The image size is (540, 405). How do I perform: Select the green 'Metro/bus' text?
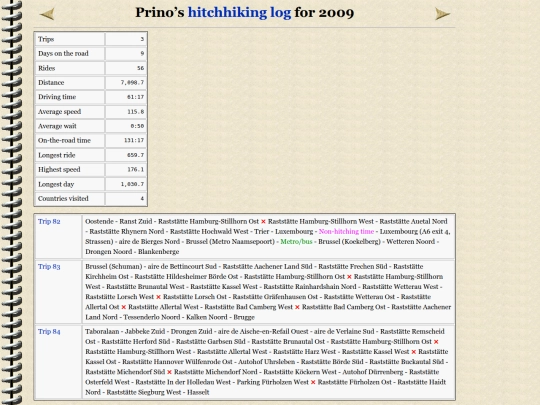point(296,242)
